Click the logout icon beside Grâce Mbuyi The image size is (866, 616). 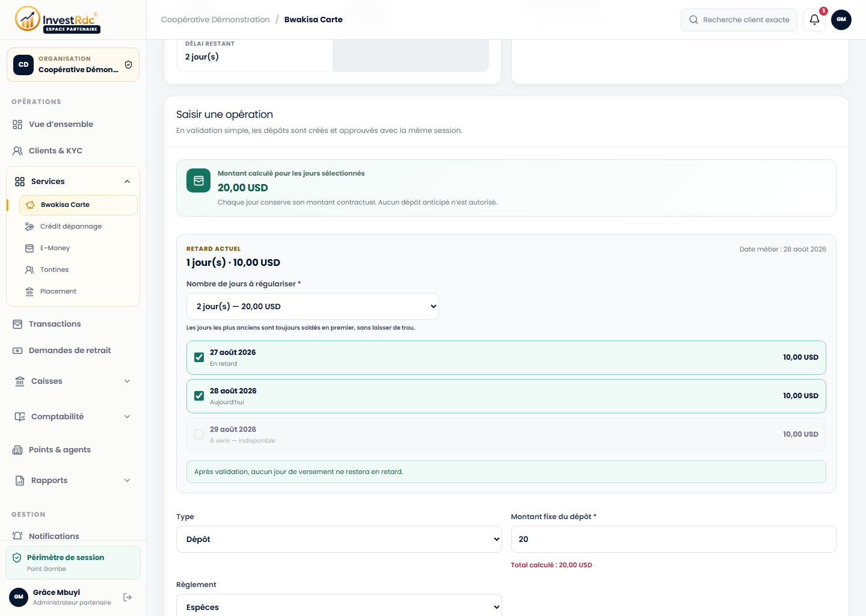click(127, 597)
